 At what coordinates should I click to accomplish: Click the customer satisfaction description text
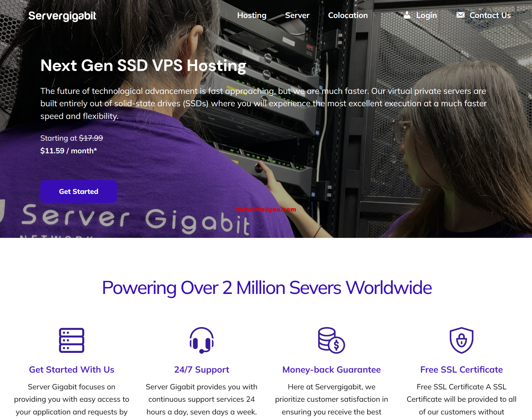tap(331, 400)
